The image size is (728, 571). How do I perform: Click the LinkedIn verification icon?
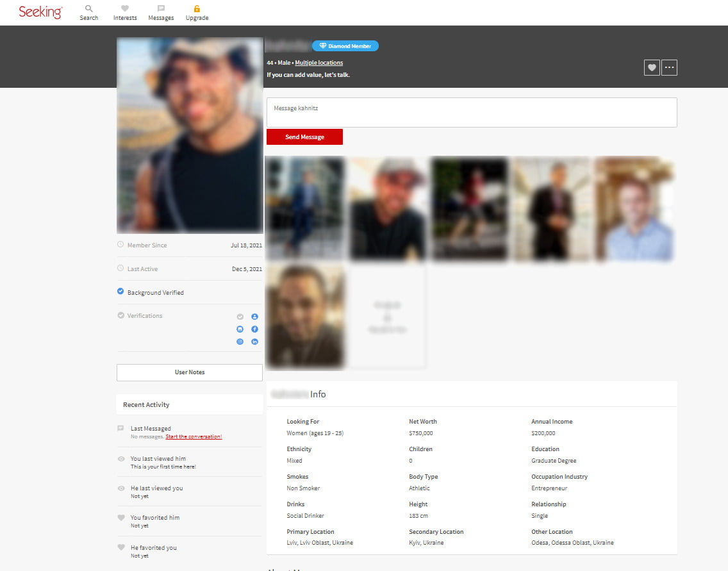coord(254,342)
